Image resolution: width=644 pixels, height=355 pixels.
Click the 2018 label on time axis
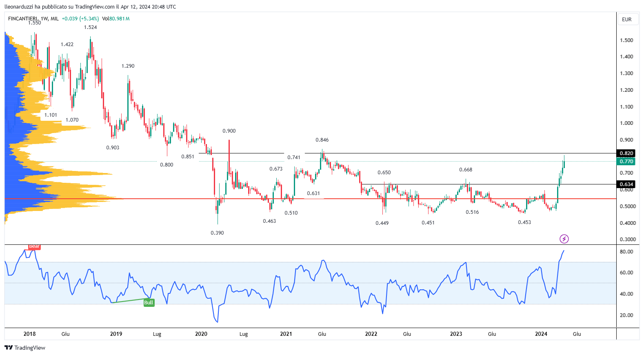[x=29, y=334]
